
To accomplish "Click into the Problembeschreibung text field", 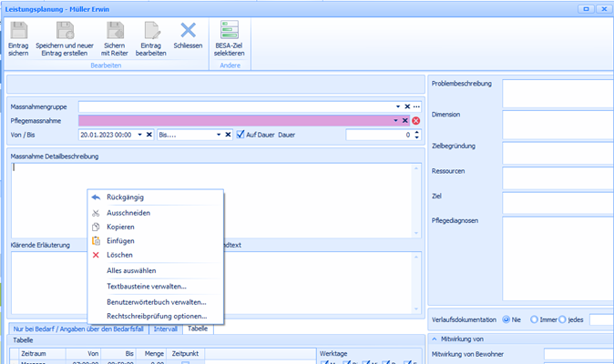I will pyautogui.click(x=556, y=93).
